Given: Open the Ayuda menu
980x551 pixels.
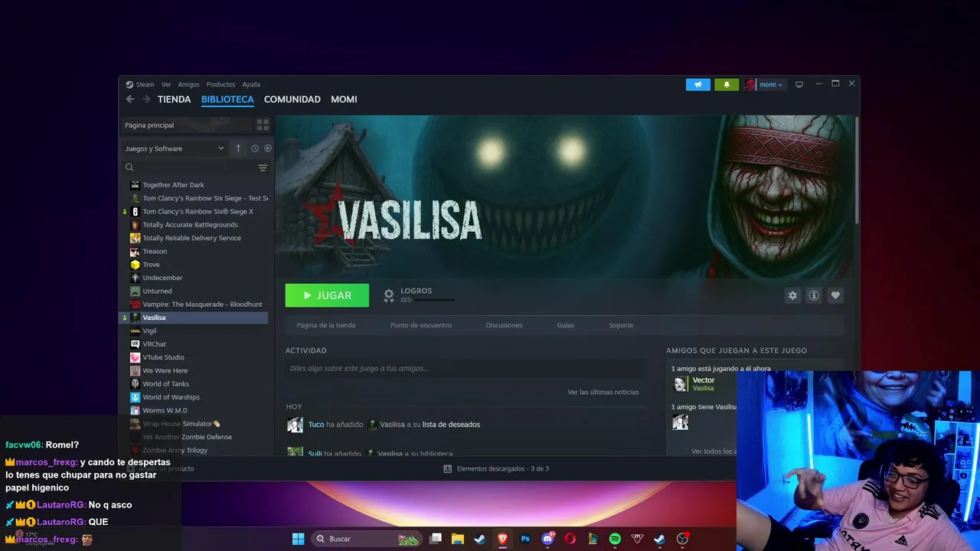Looking at the screenshot, I should point(251,84).
